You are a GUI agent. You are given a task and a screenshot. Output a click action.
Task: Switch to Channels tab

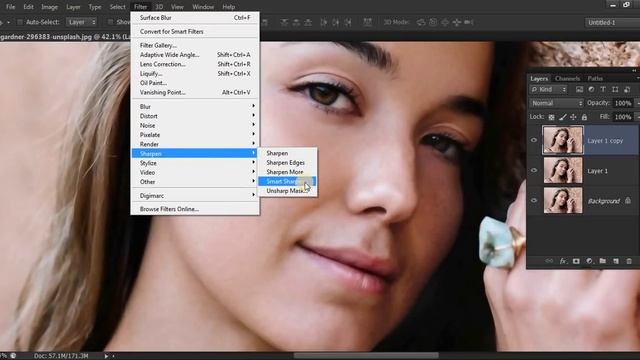click(567, 78)
